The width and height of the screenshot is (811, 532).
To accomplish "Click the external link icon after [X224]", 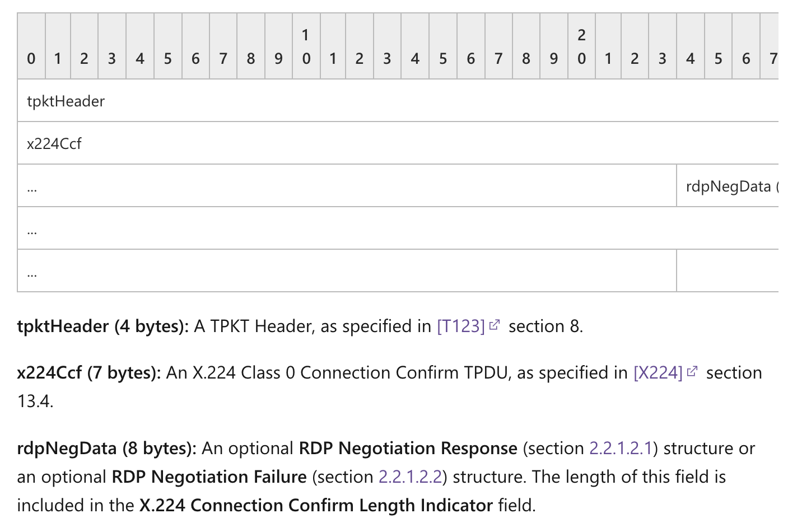I will click(692, 371).
